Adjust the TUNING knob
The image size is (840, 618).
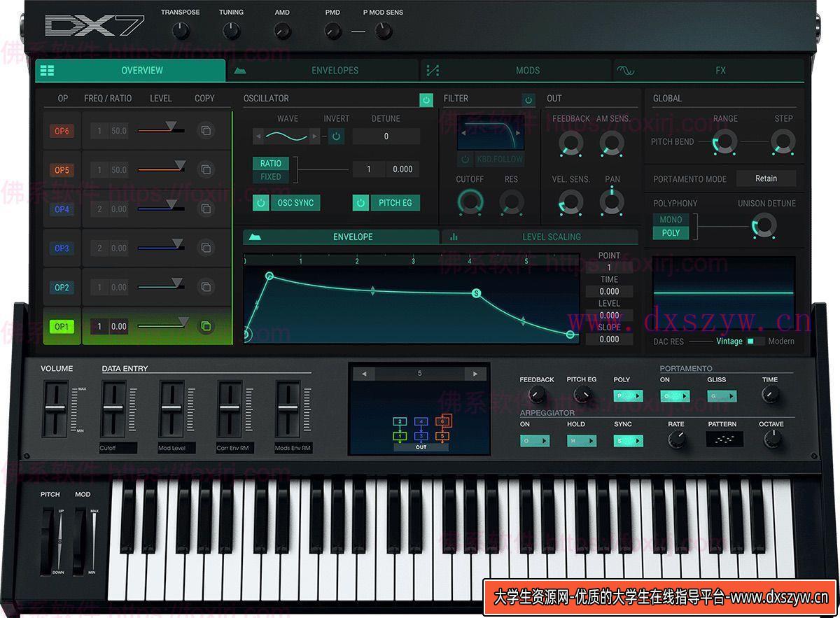[231, 31]
